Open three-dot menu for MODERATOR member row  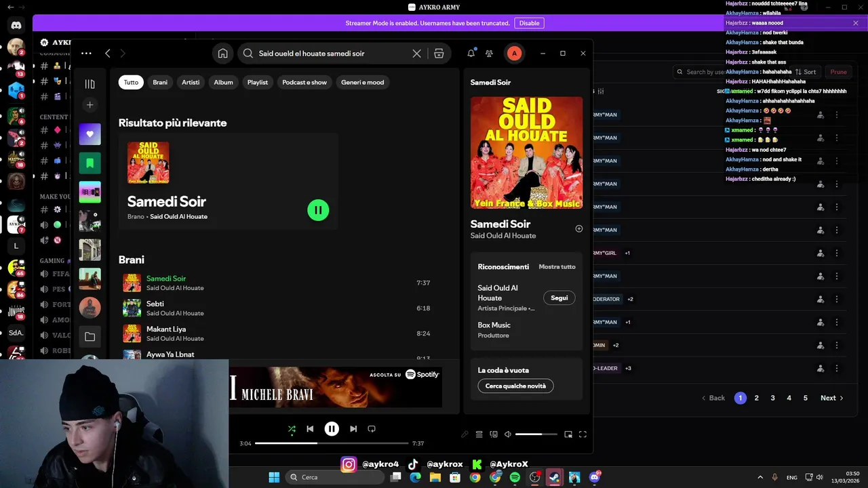click(x=837, y=299)
